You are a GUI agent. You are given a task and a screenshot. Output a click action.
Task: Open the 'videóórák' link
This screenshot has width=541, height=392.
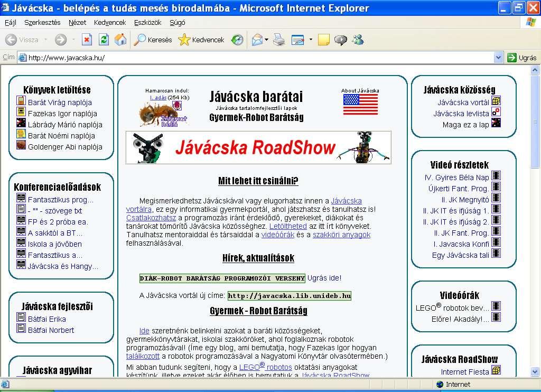tap(278, 235)
